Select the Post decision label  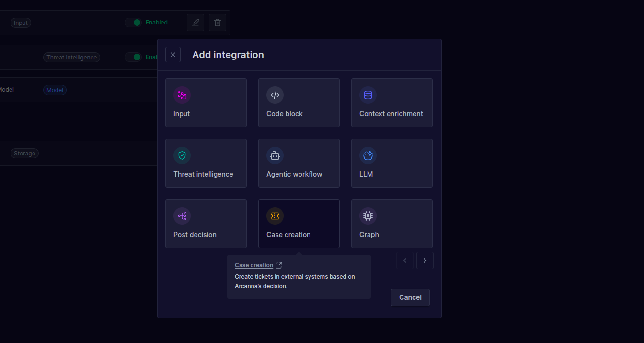click(195, 235)
